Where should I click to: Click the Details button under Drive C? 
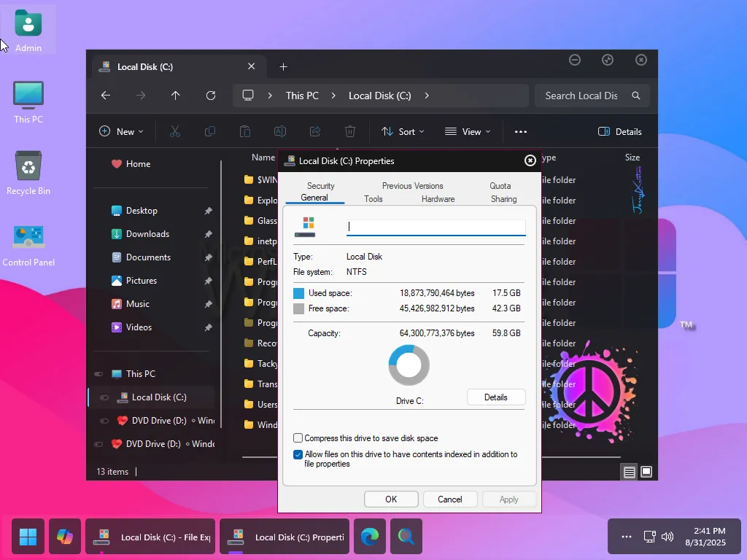[496, 397]
